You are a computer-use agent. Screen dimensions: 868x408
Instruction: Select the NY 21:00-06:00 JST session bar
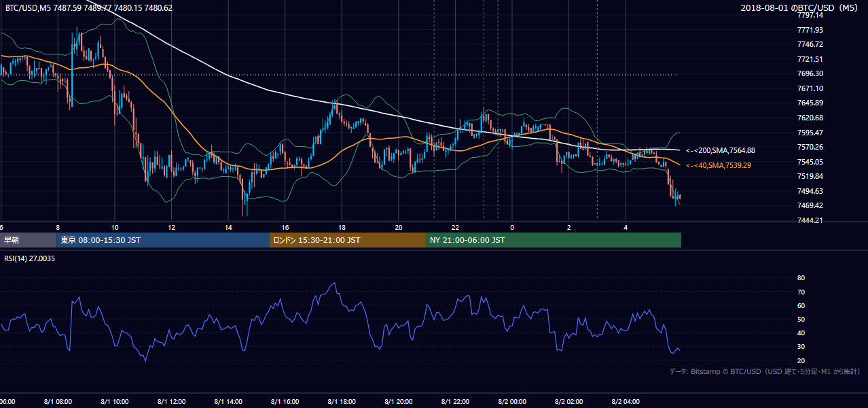coord(554,240)
